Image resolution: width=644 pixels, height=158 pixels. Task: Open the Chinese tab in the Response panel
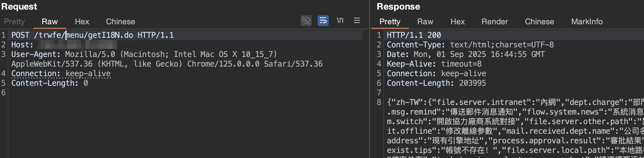(x=539, y=22)
